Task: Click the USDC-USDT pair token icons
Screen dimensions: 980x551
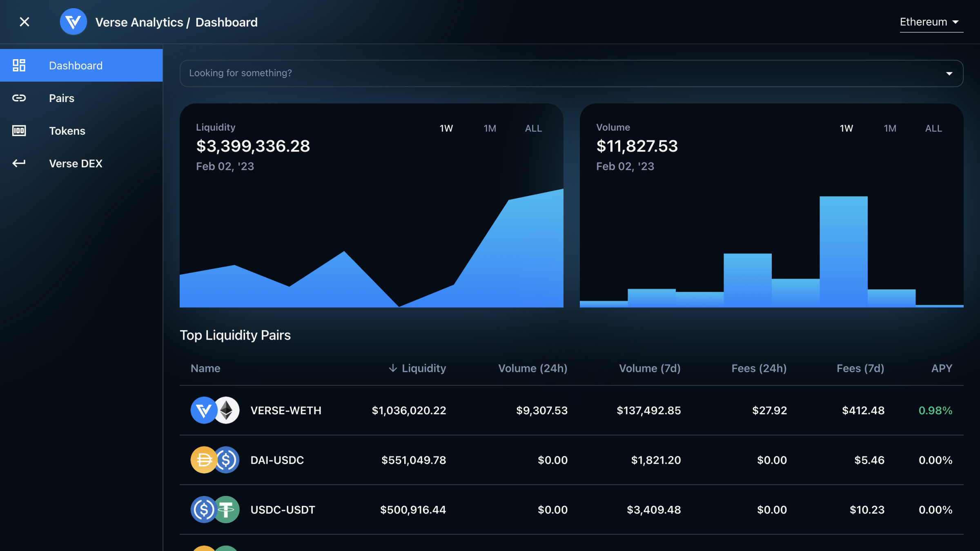Action: point(215,510)
